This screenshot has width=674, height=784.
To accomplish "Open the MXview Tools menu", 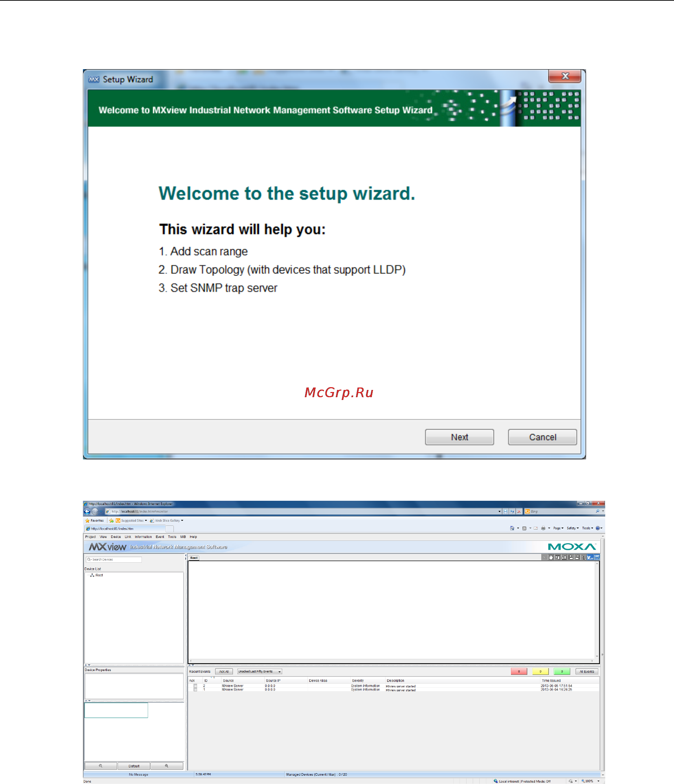I will point(172,537).
